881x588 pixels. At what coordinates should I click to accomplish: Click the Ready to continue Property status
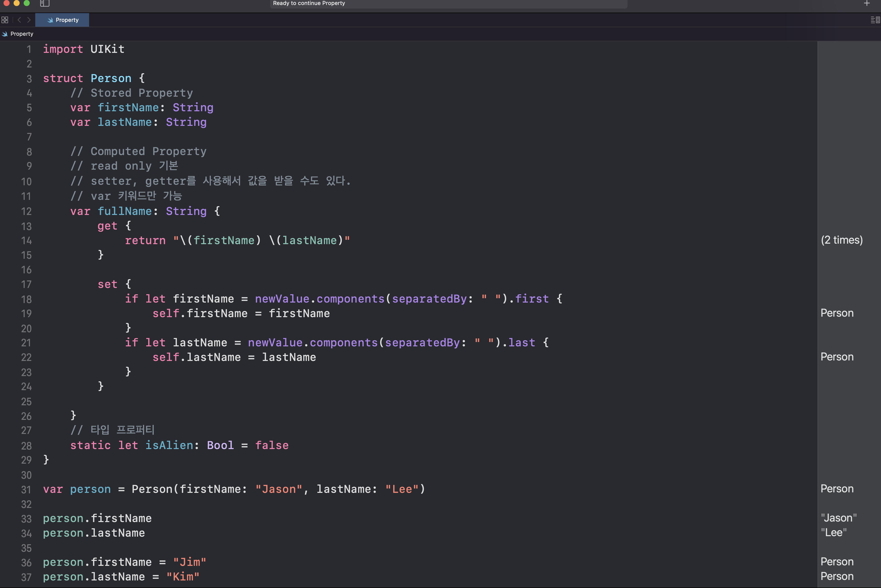309,3
